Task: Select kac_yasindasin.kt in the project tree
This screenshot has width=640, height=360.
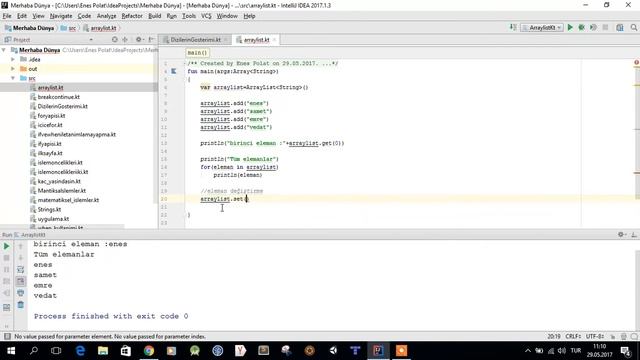Action: pyautogui.click(x=59, y=181)
